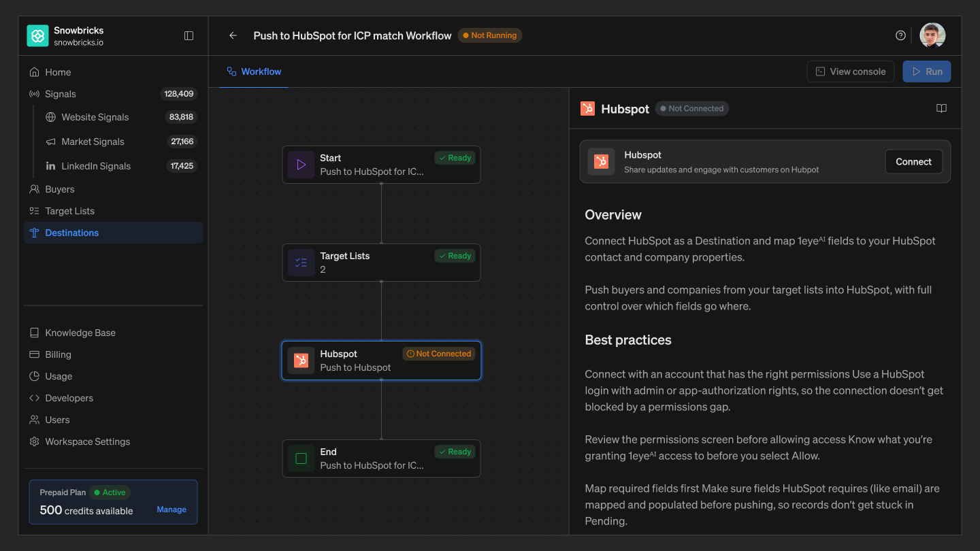Image resolution: width=980 pixels, height=551 pixels.
Task: Click the Knowledge Base book icon
Action: pyautogui.click(x=34, y=333)
